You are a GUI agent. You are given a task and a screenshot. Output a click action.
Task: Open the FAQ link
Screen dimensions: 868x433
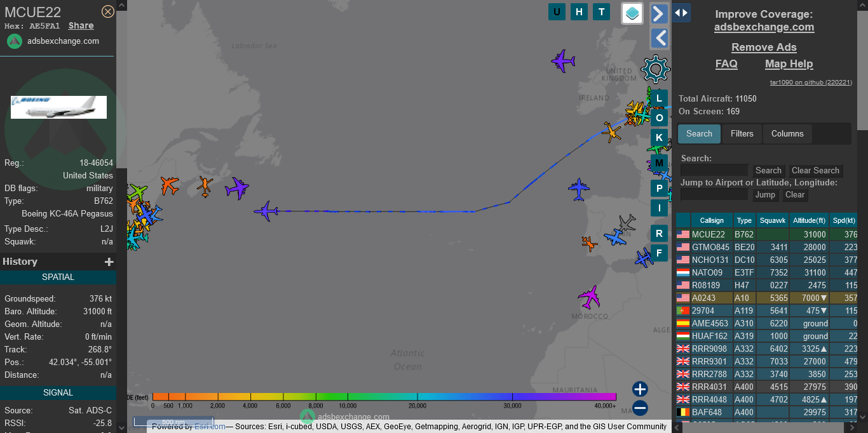tap(726, 63)
